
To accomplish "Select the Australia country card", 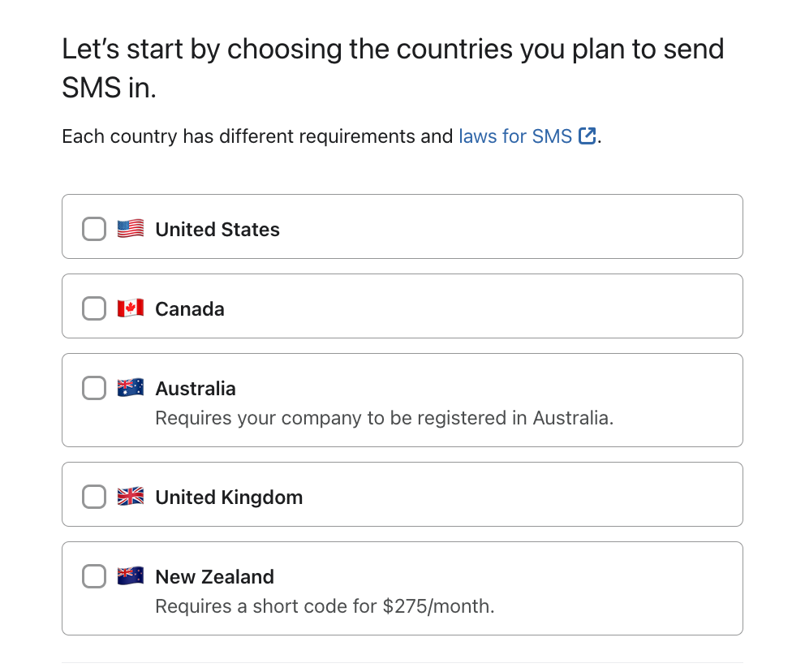I will 402,400.
